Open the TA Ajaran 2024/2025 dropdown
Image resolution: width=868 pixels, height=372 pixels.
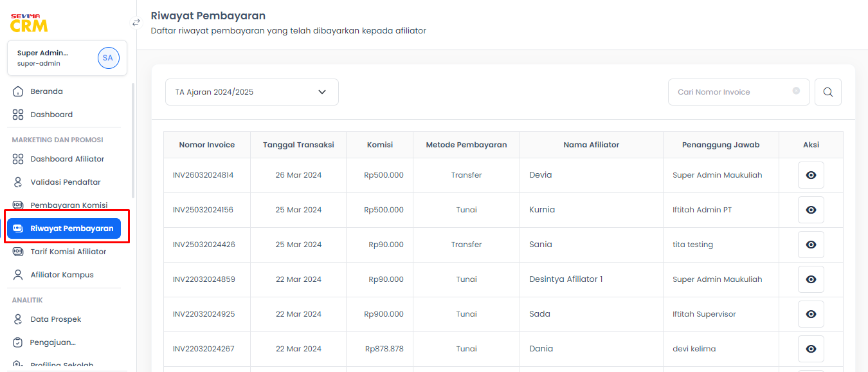(252, 92)
